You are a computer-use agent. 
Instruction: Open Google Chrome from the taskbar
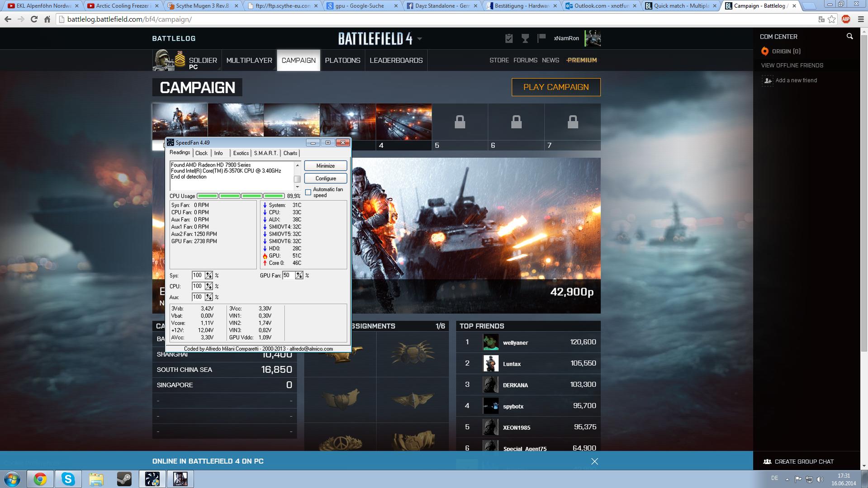40,479
